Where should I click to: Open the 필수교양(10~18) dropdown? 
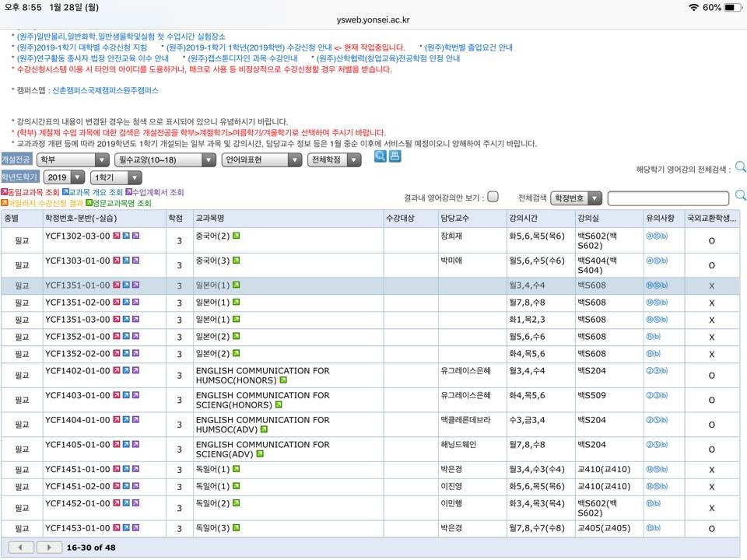[165, 160]
